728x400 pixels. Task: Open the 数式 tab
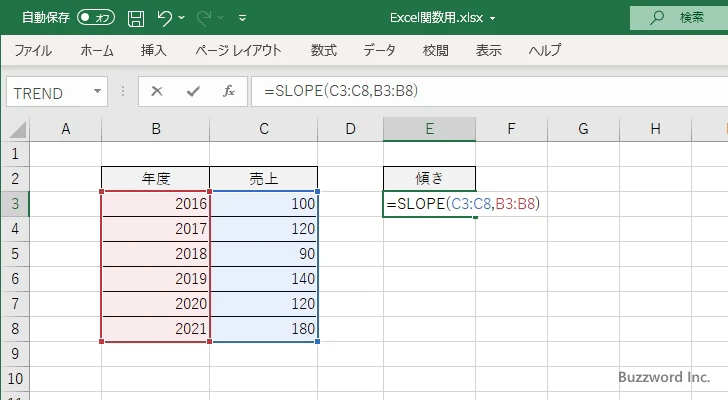(324, 50)
